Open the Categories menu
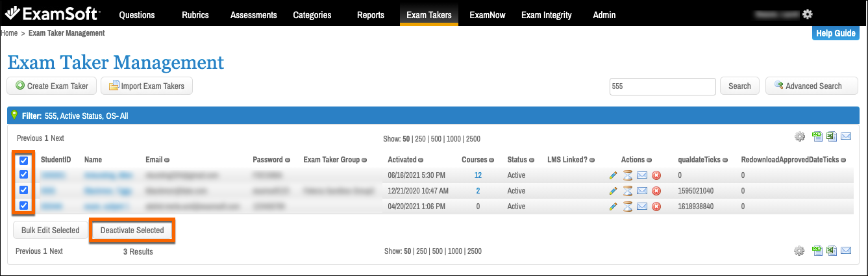This screenshot has height=276, width=868. (x=312, y=15)
